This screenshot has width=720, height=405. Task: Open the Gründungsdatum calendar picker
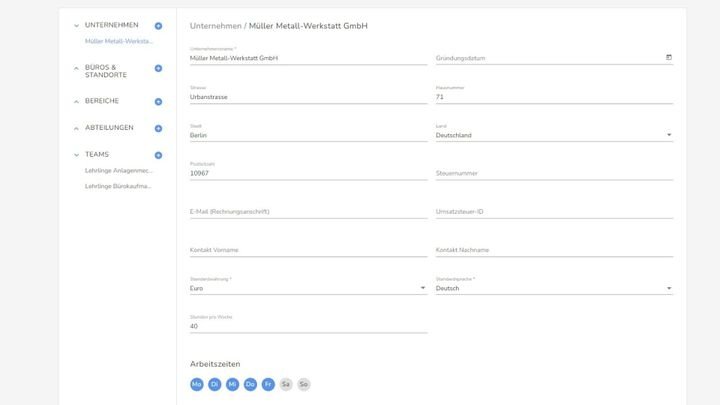coord(669,57)
